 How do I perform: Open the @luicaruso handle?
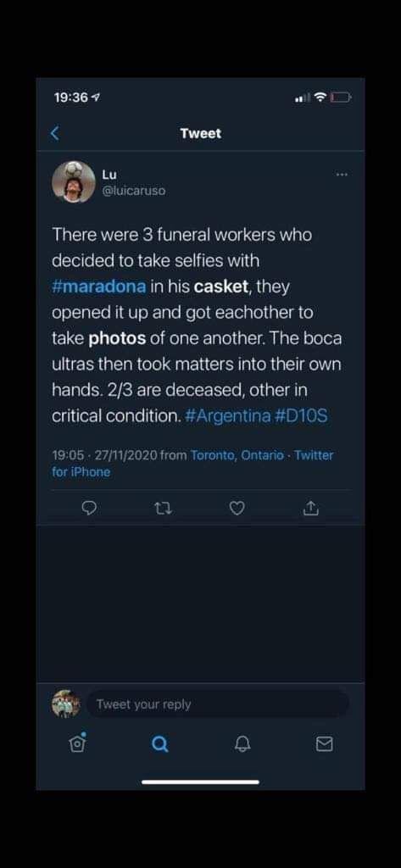point(133,191)
